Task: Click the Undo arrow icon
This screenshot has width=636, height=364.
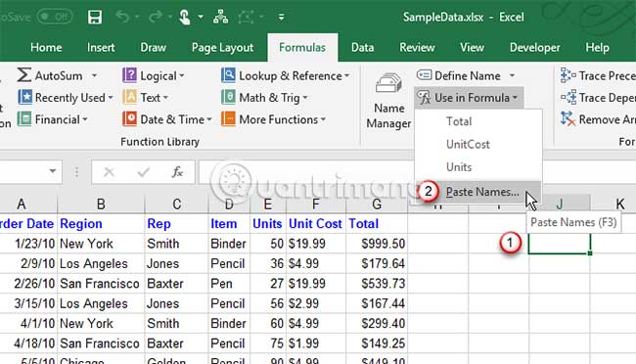Action: click(122, 17)
